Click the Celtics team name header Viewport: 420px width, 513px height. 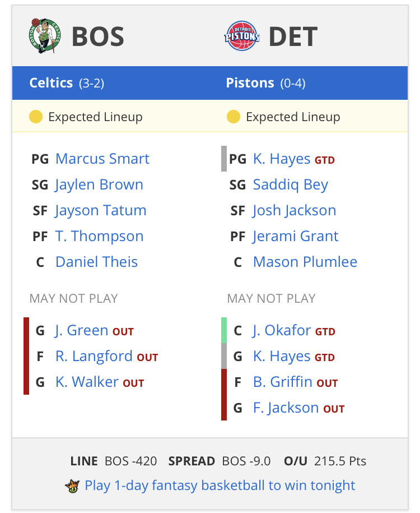[x=51, y=83]
